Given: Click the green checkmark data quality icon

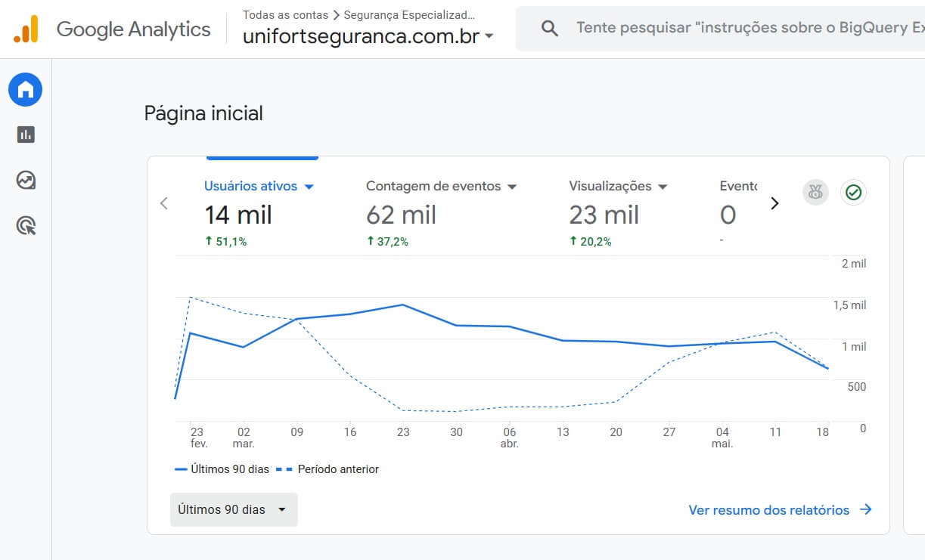Looking at the screenshot, I should pyautogui.click(x=853, y=193).
